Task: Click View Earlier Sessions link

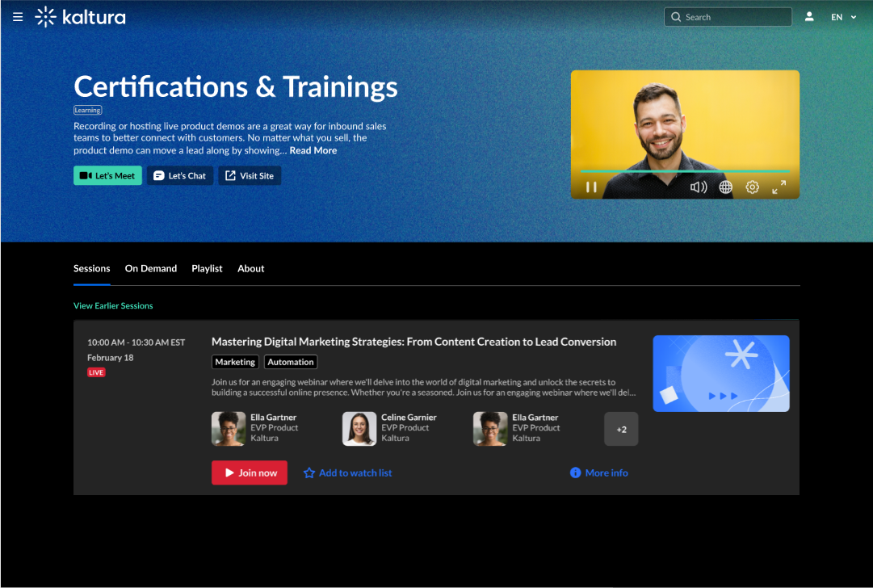Action: click(113, 305)
